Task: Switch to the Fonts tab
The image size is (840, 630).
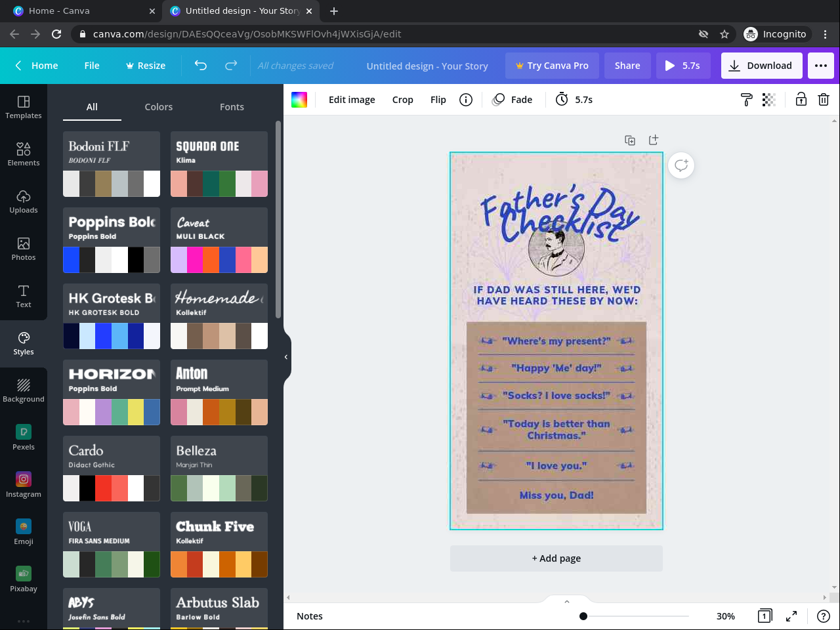Action: tap(232, 107)
